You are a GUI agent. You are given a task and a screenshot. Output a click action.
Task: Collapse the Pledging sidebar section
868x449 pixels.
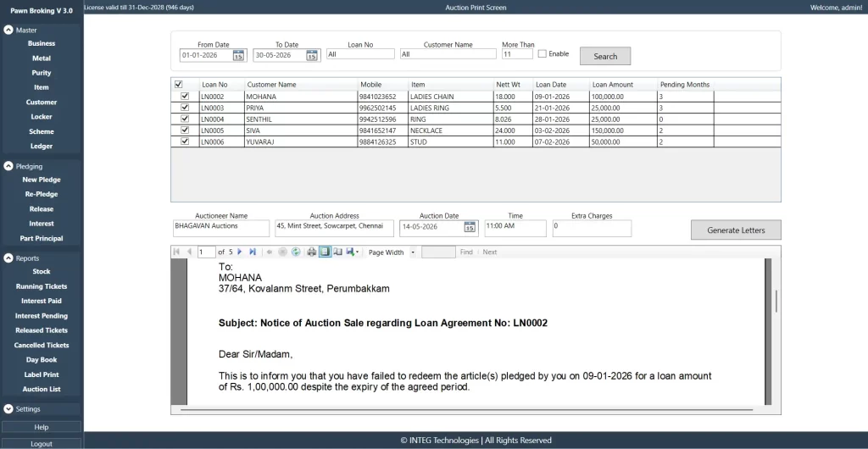[x=8, y=166]
